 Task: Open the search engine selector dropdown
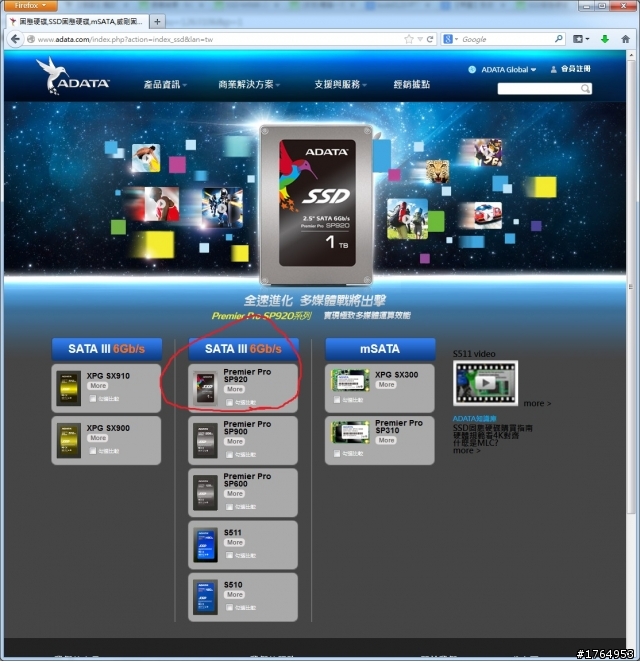click(x=451, y=39)
